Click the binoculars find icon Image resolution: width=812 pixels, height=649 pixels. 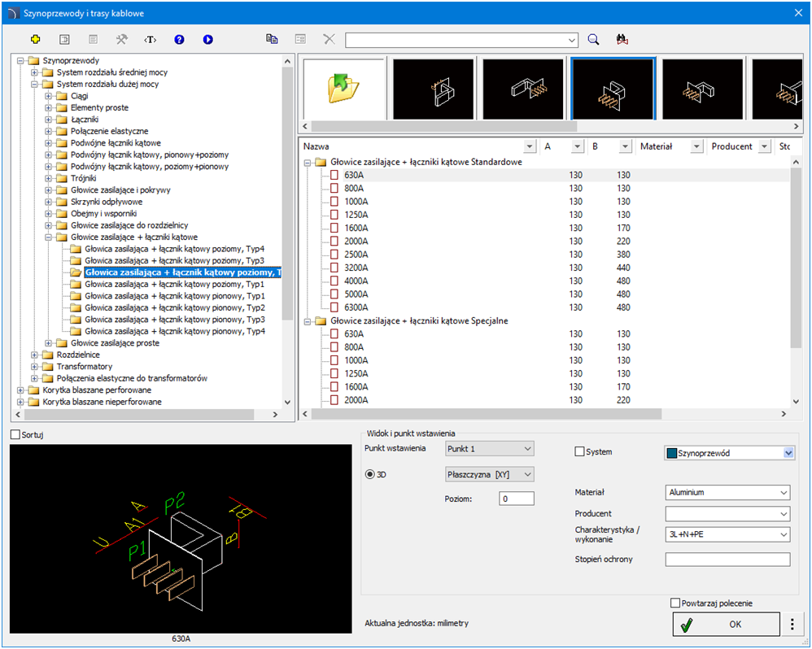(x=622, y=39)
